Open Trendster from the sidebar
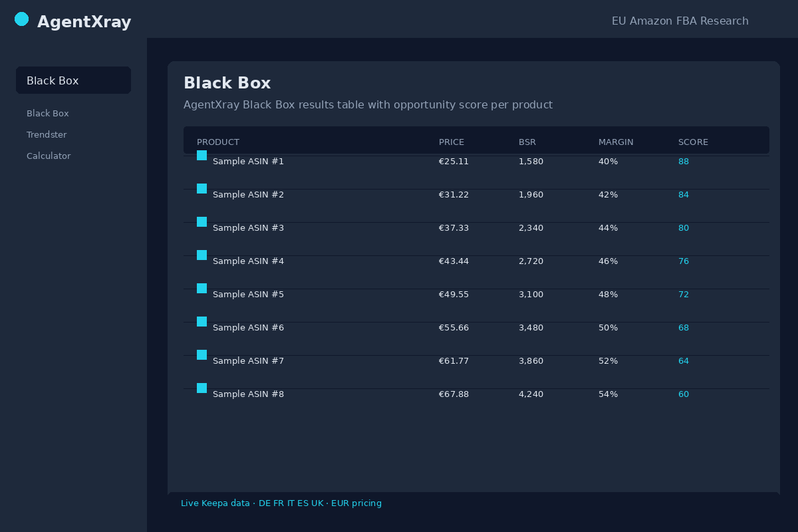This screenshot has width=798, height=532. (x=47, y=134)
